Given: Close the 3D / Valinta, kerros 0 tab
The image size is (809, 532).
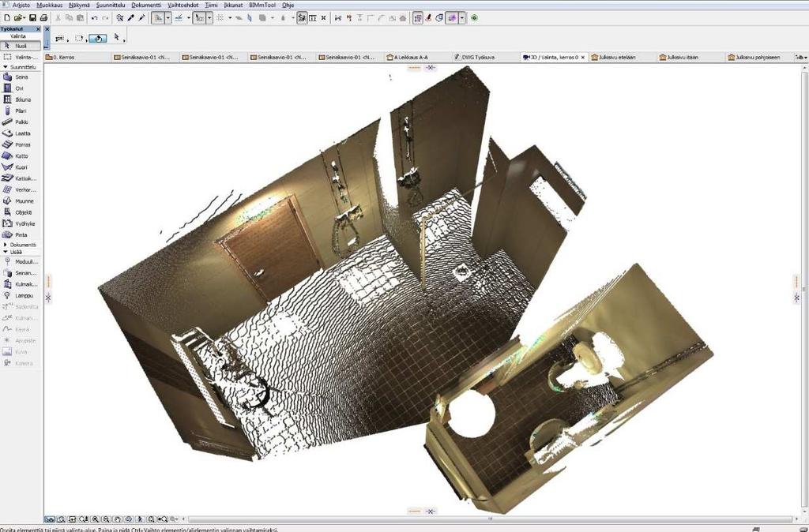Looking at the screenshot, I should (583, 57).
